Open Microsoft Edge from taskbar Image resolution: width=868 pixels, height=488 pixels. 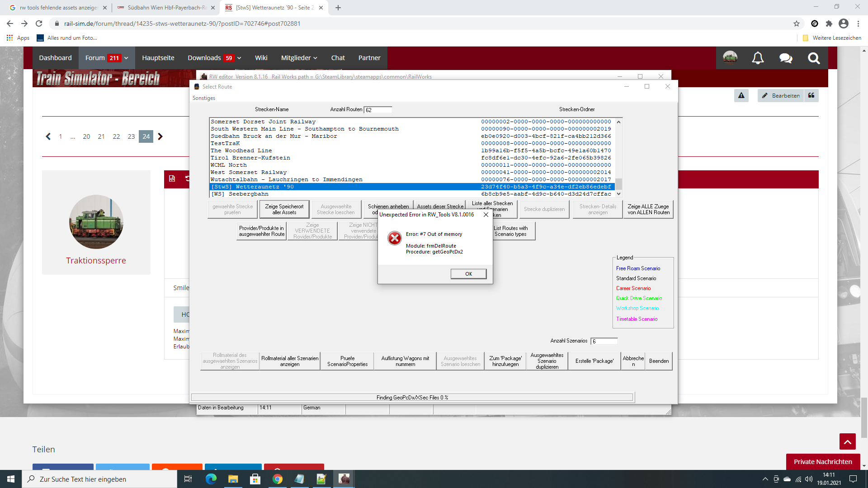tap(211, 479)
